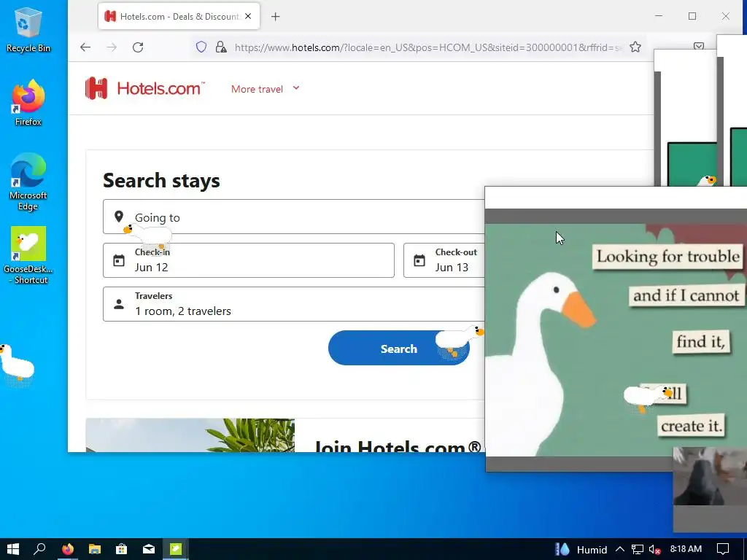Screen dimensions: 747x560
Task: Reload the Hotels.com page
Action: [138, 47]
